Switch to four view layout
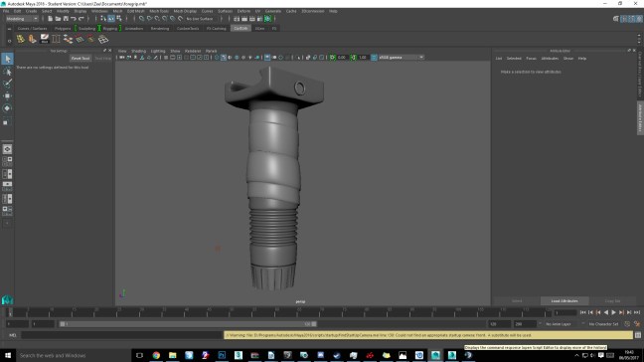Screen dimensions: 644x362 [7, 161]
